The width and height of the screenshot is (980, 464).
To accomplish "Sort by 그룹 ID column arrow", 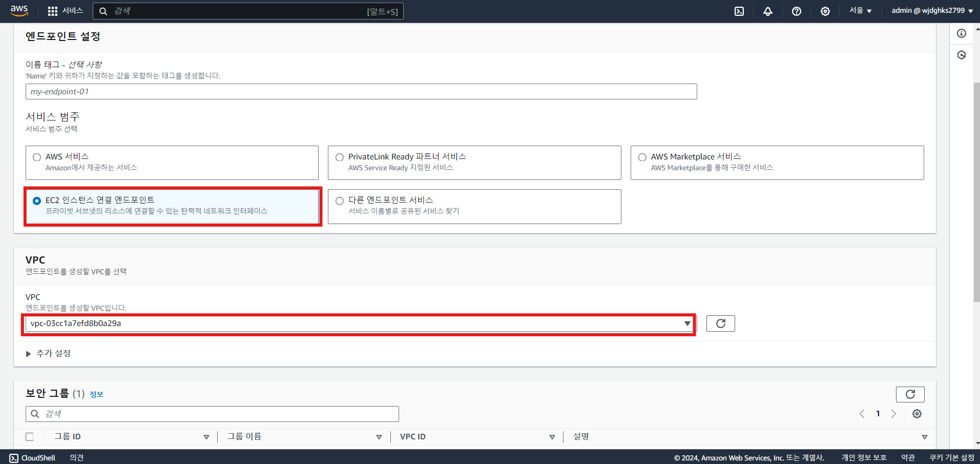I will pyautogui.click(x=206, y=437).
